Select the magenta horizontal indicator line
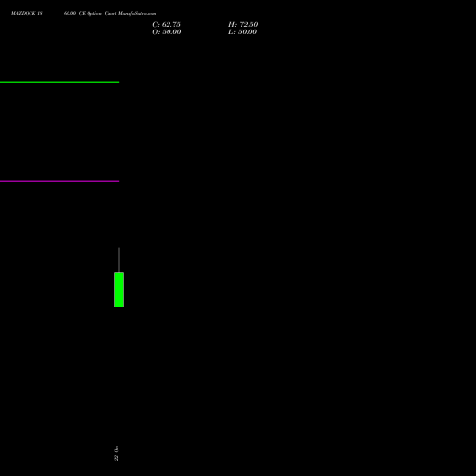This screenshot has height=476, width=476. [x=59, y=181]
